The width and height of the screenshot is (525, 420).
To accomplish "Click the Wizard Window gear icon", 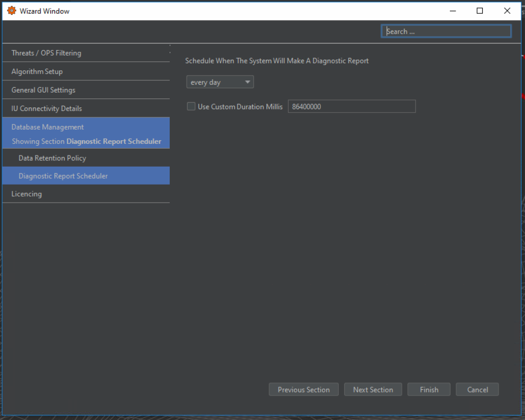I will click(12, 11).
